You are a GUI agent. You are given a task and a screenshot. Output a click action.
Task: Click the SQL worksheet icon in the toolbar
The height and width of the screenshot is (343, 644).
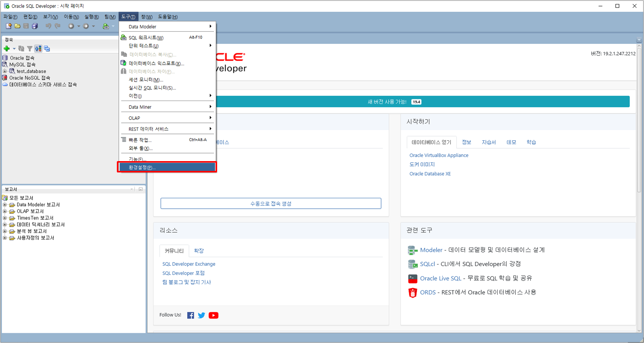pyautogui.click(x=106, y=26)
